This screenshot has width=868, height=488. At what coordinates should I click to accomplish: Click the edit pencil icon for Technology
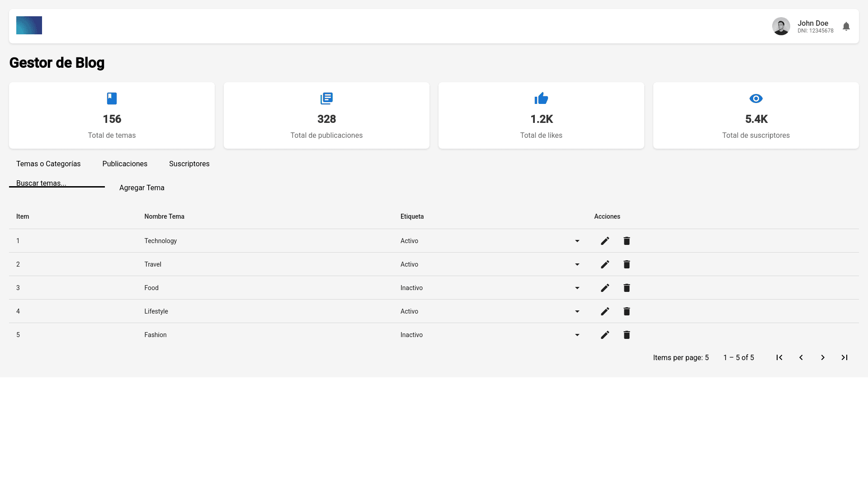[x=605, y=241]
